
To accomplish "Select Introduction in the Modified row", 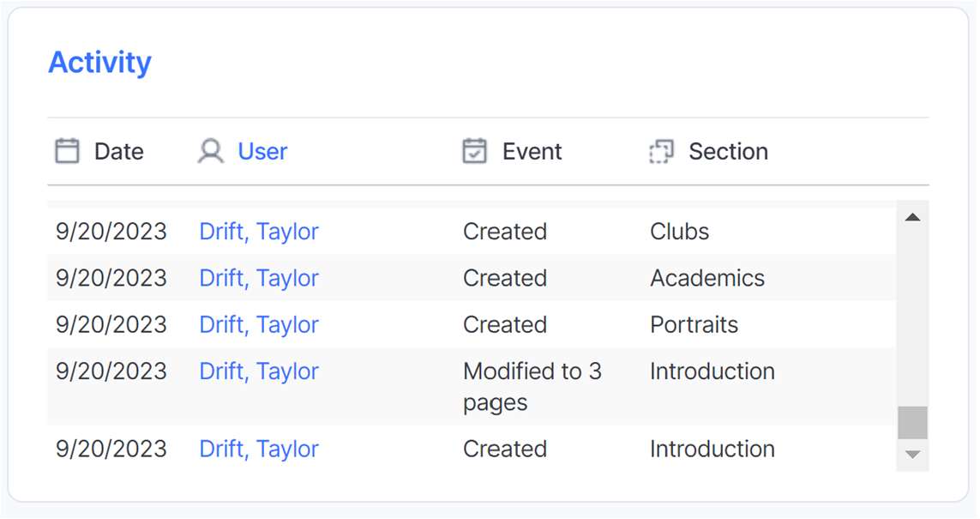I will 712,371.
